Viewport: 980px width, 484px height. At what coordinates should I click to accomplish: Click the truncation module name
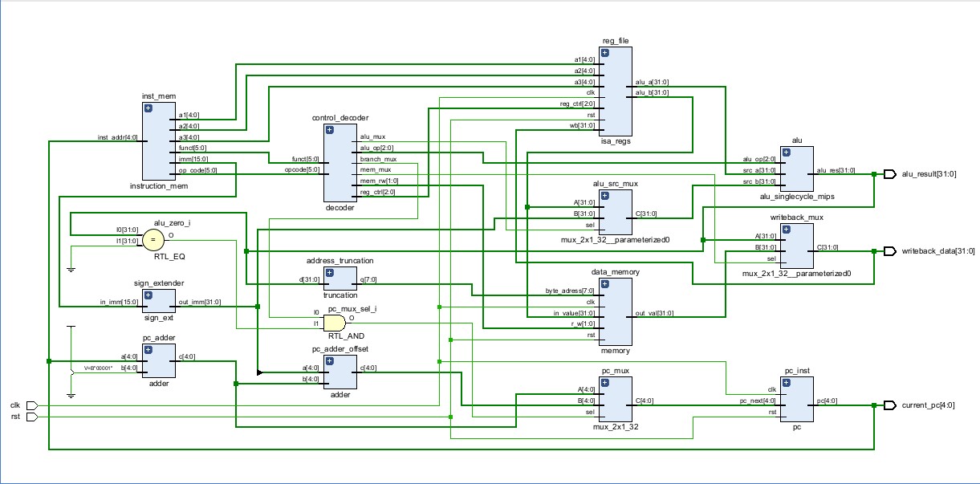pyautogui.click(x=340, y=295)
